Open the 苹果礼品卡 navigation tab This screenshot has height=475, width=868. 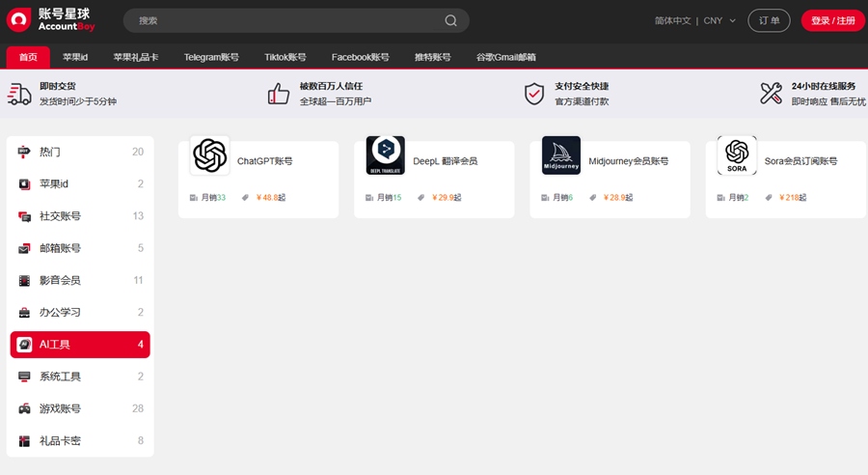tap(136, 57)
